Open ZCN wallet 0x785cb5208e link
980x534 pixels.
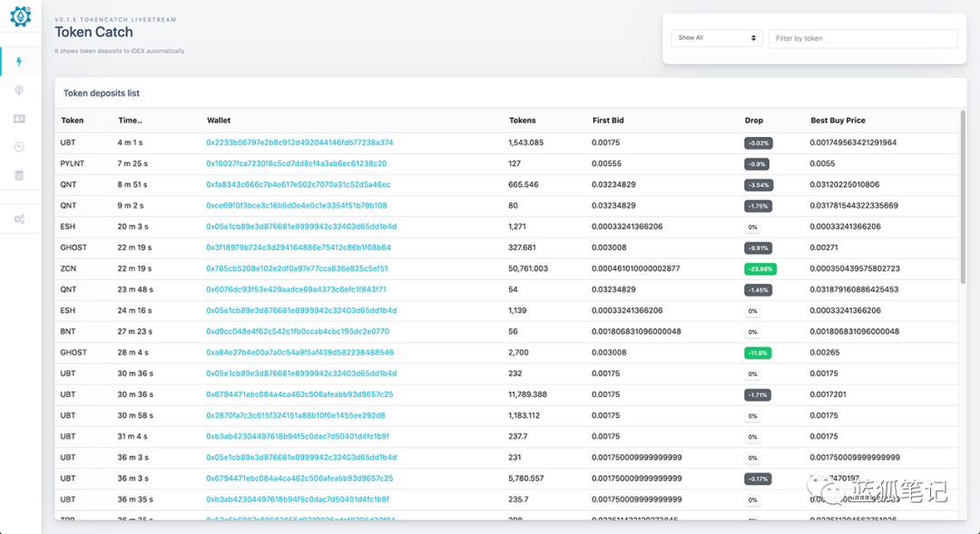click(x=297, y=268)
